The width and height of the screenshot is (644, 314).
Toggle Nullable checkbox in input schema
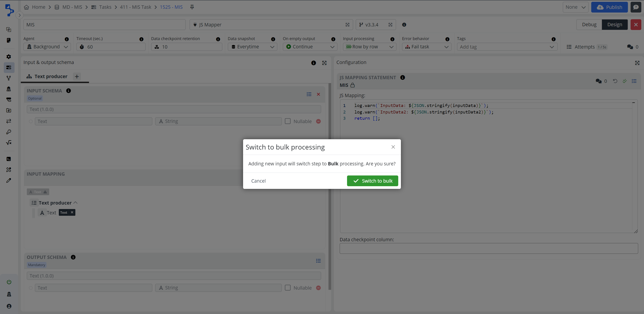pos(288,121)
